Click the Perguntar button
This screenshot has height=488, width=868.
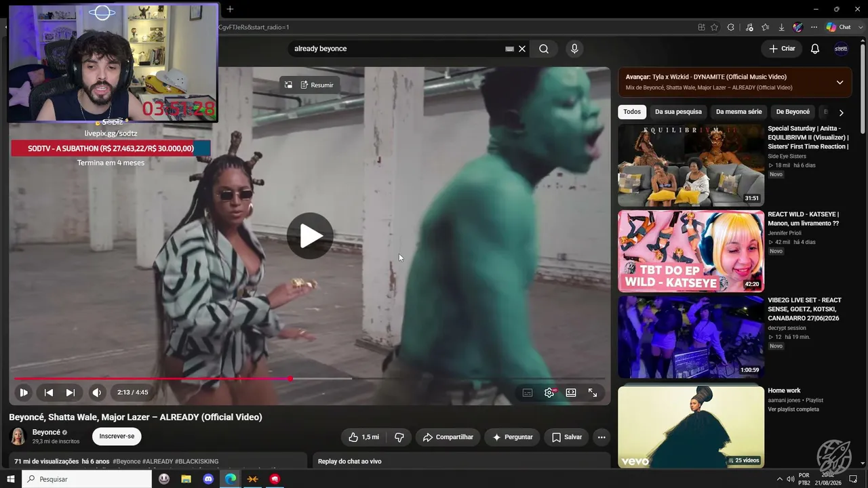tap(512, 437)
